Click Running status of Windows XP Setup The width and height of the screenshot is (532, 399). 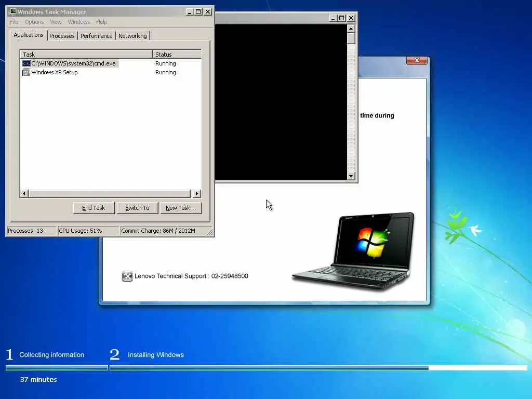166,72
